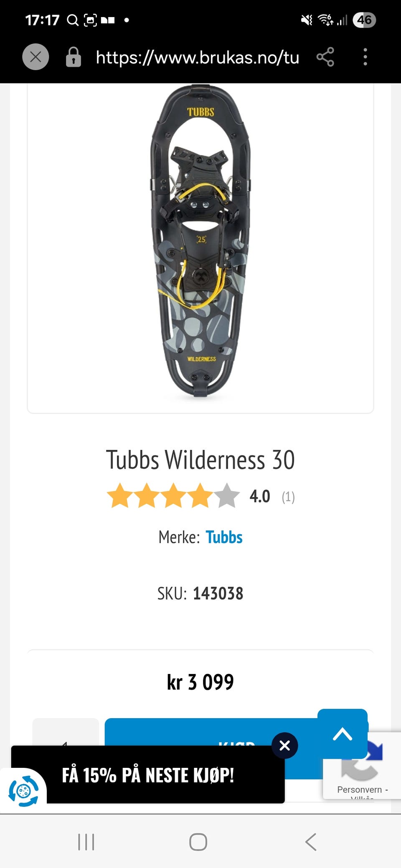401x868 pixels.
Task: Open the reCAPTCHA Personvern link
Action: click(359, 790)
